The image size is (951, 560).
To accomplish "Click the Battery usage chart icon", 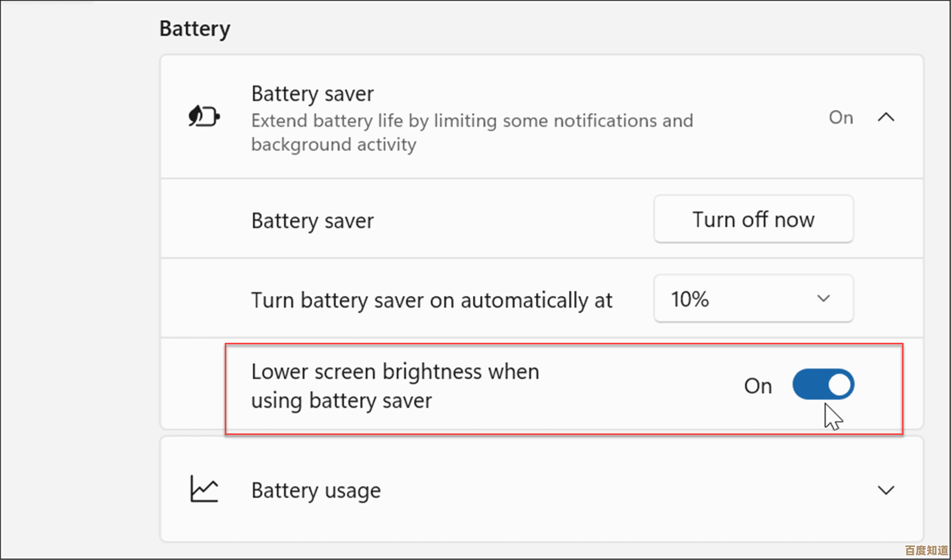I will (204, 489).
